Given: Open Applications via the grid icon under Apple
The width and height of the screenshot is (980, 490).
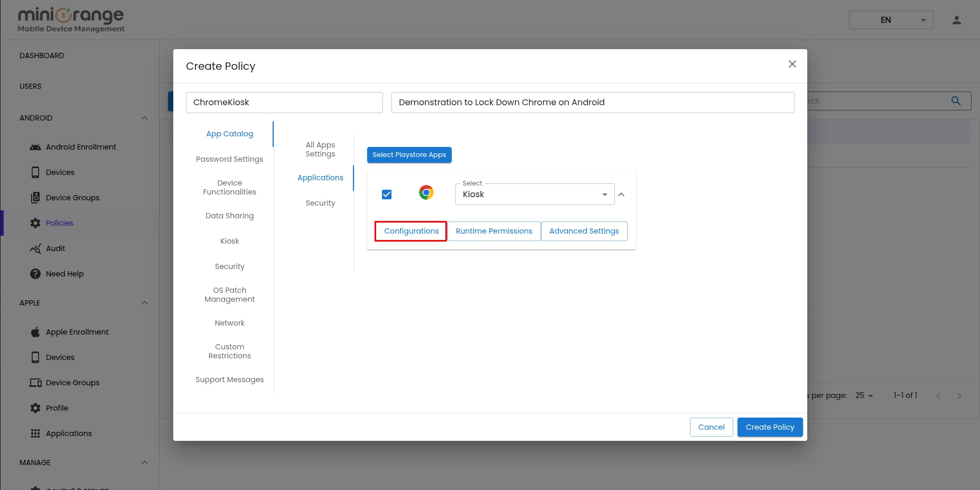Looking at the screenshot, I should tap(35, 433).
